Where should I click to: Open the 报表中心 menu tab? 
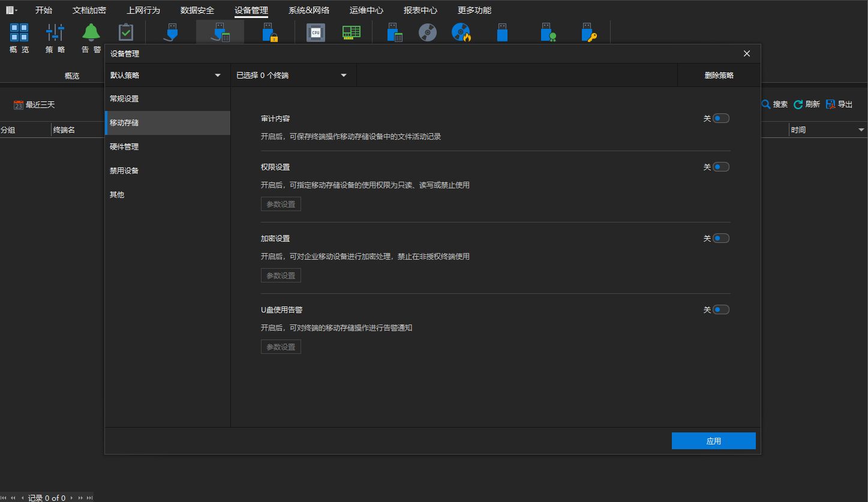click(421, 10)
